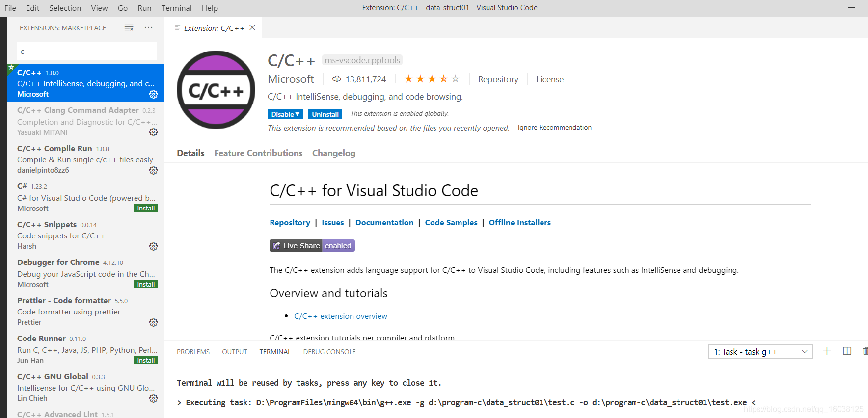The width and height of the screenshot is (868, 418).
Task: Kill terminal with trash icon
Action: tap(865, 351)
